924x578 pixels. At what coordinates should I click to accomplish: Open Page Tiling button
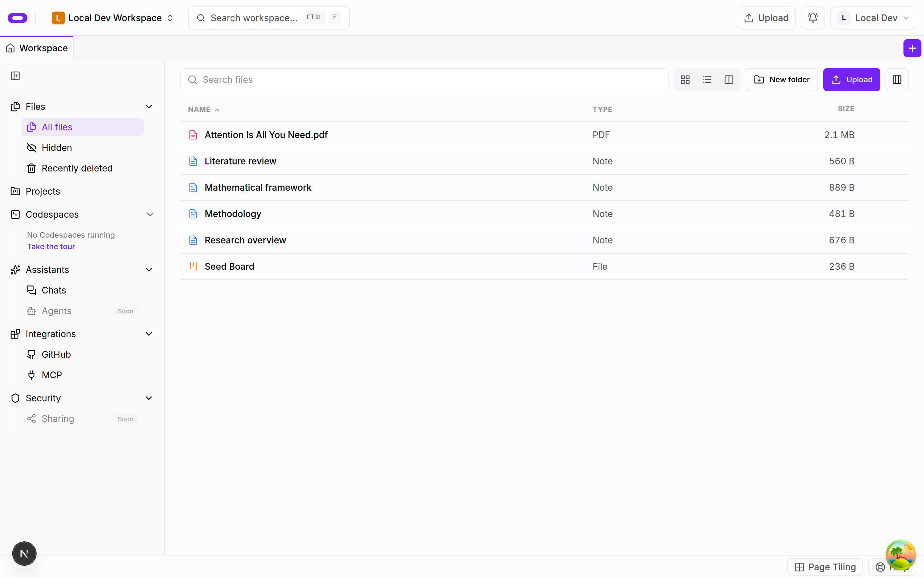pos(825,567)
